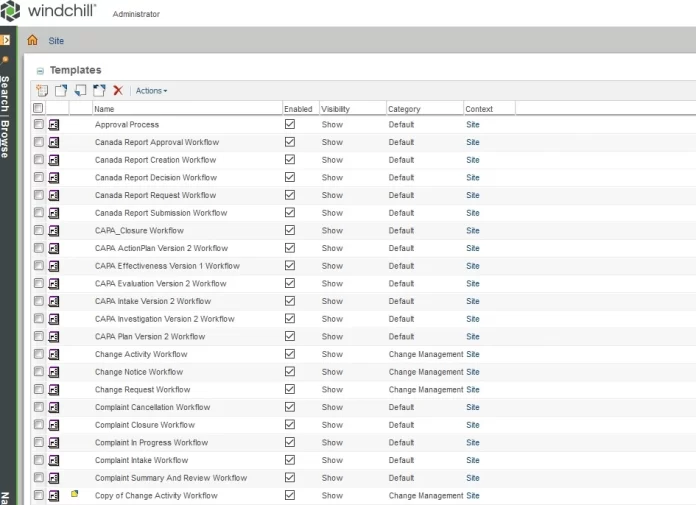Sort by the Context column header
The image size is (696, 505).
(x=489, y=109)
